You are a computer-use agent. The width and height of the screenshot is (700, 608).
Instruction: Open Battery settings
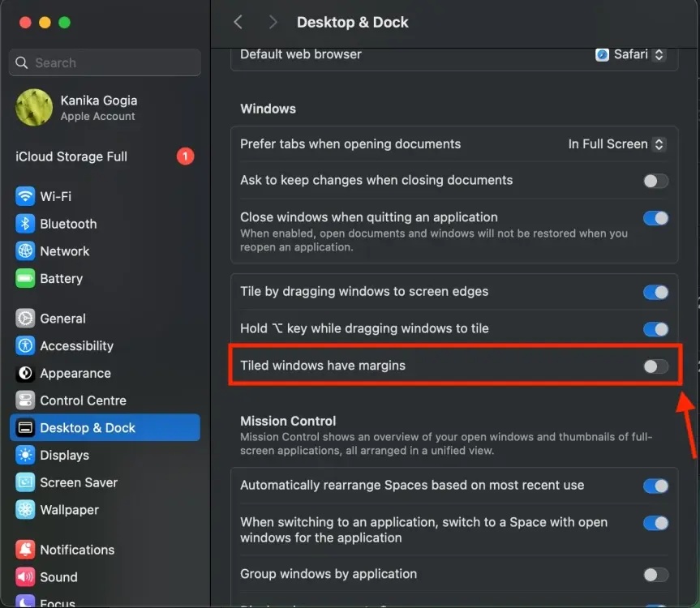[x=61, y=278]
